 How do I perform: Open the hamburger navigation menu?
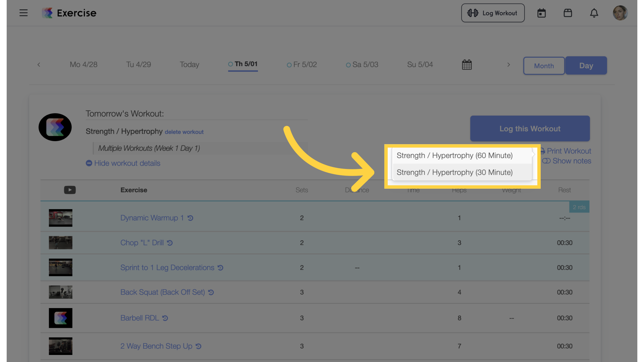pos(23,13)
